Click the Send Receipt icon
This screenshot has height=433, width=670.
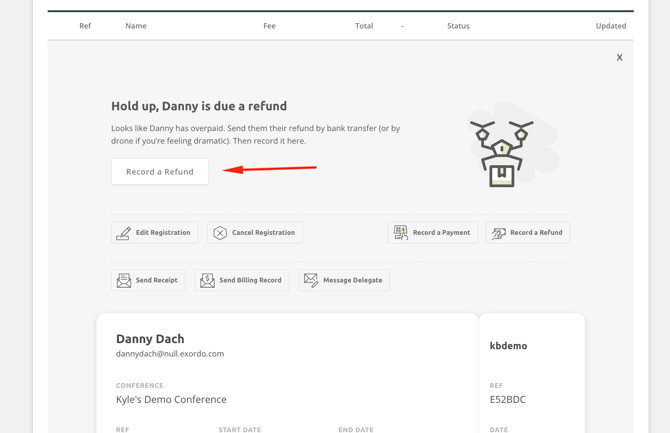click(x=124, y=281)
